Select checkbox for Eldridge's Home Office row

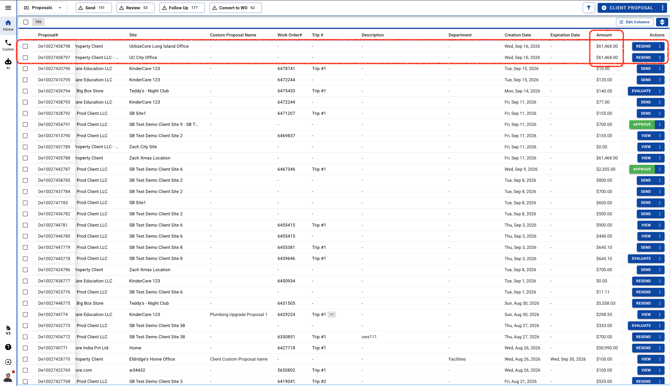tap(25, 359)
